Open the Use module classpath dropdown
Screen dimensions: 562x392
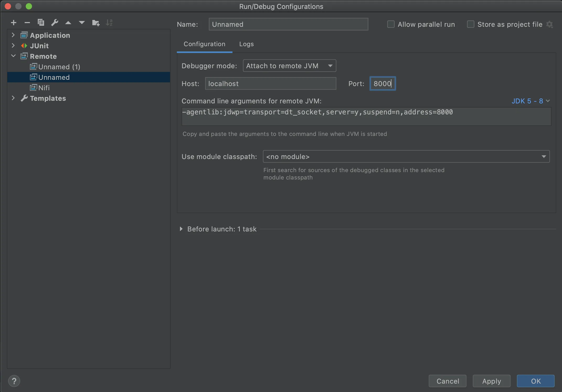pyautogui.click(x=406, y=157)
